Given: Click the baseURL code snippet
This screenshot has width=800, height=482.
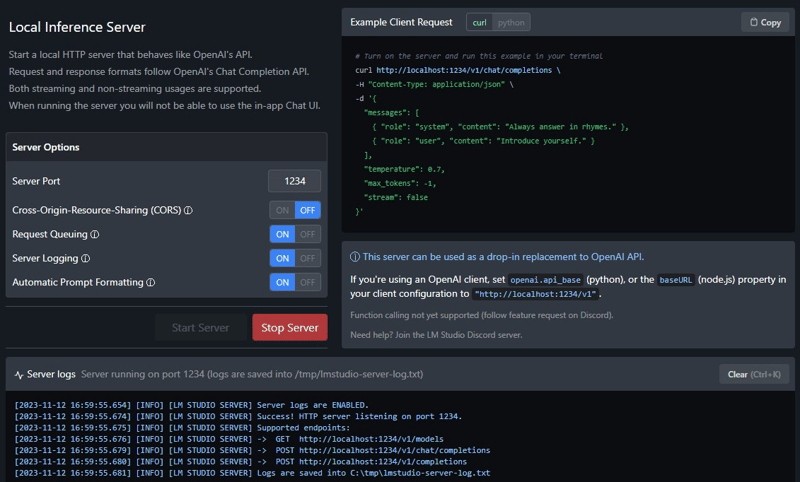Looking at the screenshot, I should (676, 279).
